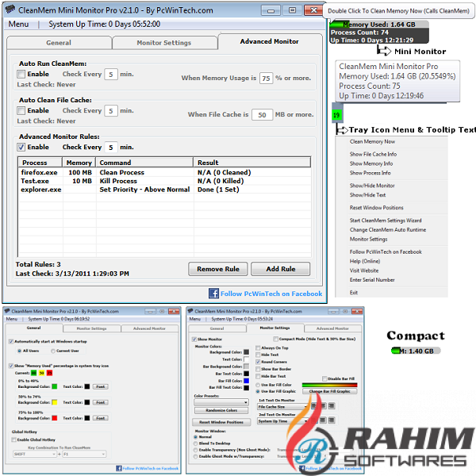This screenshot has width=476, height=476.
Task: Select the explorer.exe rule row
Action: coord(164,190)
